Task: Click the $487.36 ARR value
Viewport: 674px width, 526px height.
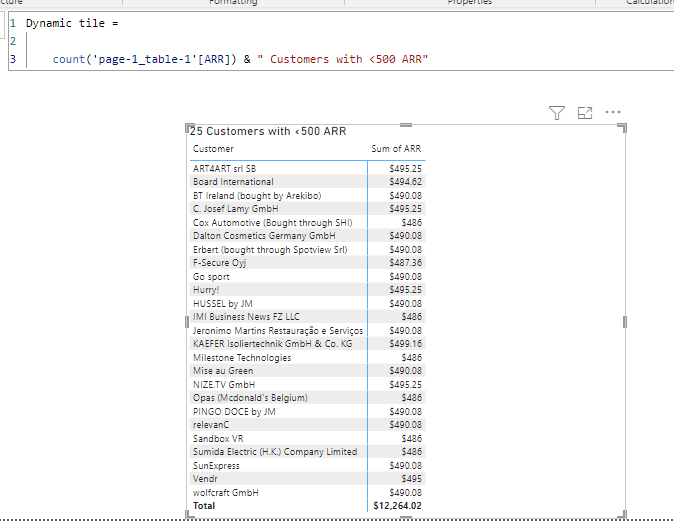Action: tap(405, 263)
